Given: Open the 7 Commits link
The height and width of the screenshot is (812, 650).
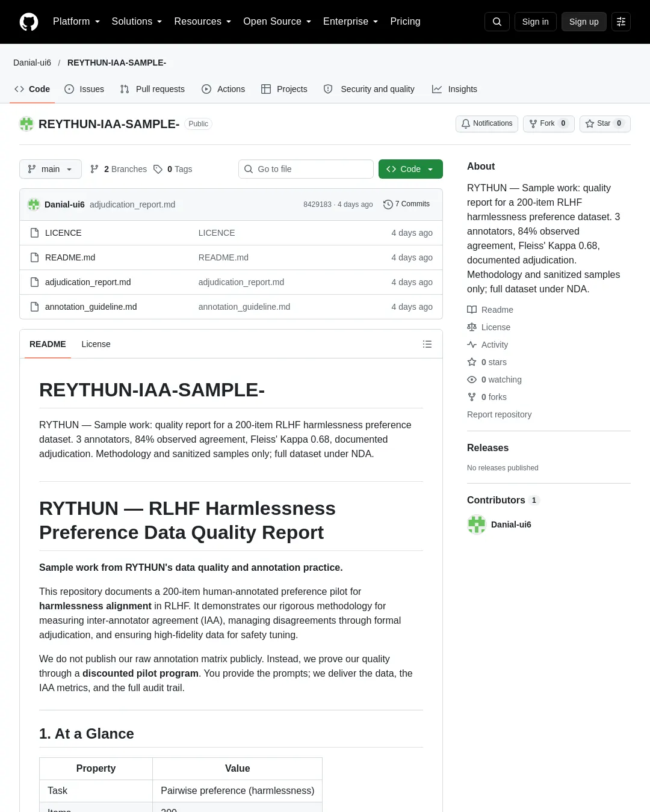Looking at the screenshot, I should coord(407,205).
